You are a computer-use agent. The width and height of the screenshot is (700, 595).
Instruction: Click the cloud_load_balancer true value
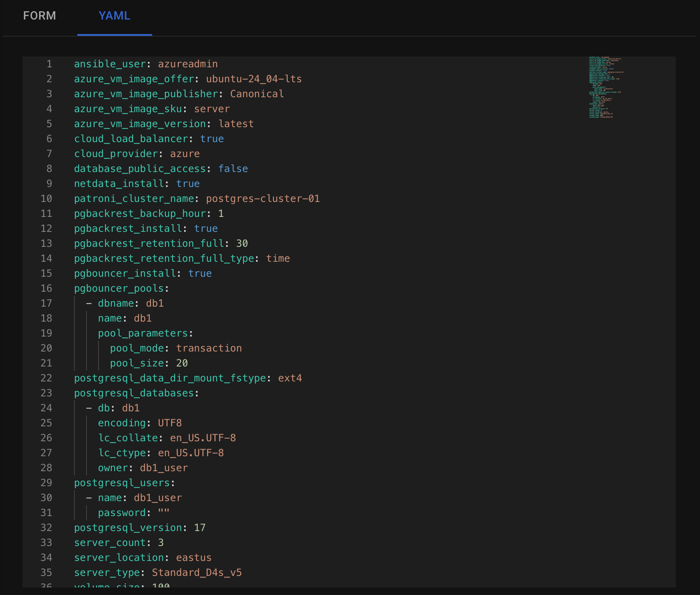(x=212, y=139)
